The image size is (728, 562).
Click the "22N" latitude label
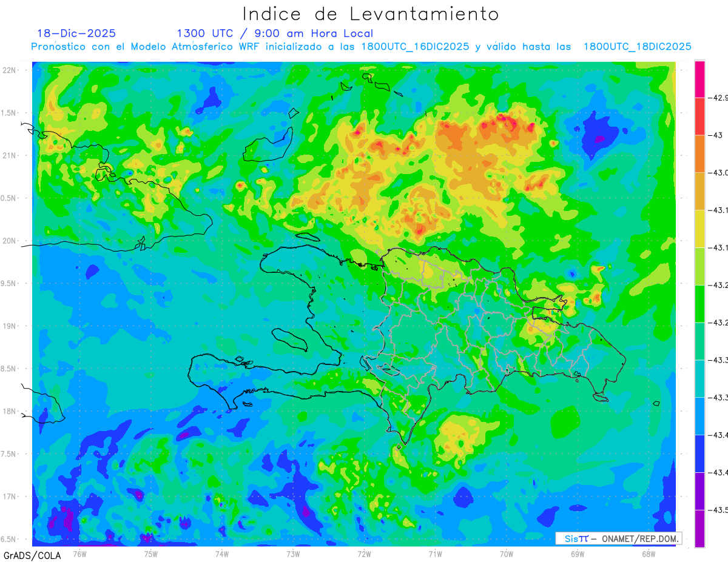(x=10, y=70)
